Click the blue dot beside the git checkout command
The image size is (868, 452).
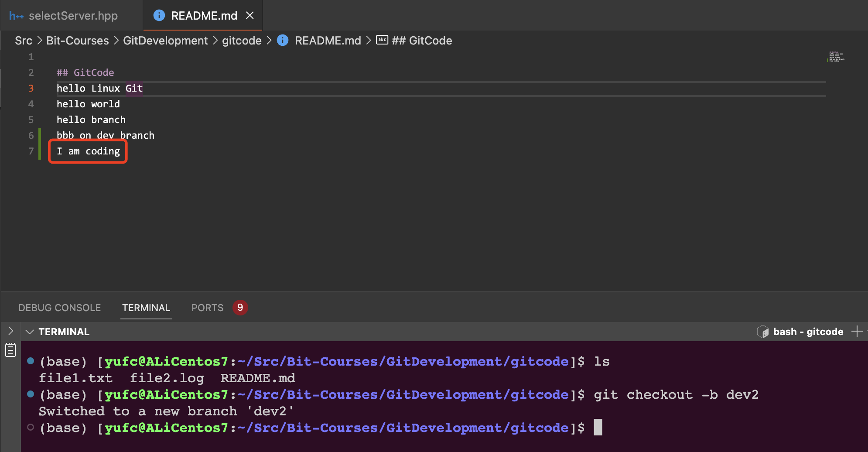[31, 394]
